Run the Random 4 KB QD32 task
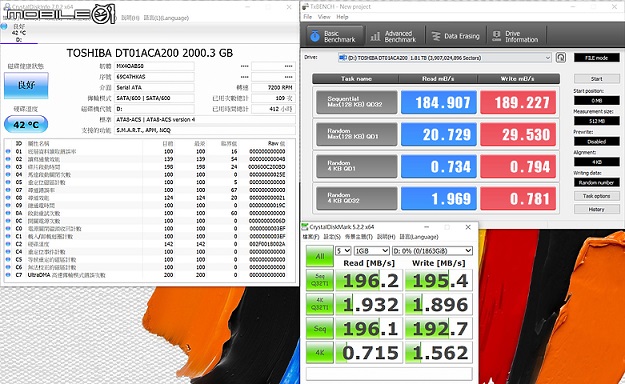The height and width of the screenshot is (384, 625). point(356,198)
